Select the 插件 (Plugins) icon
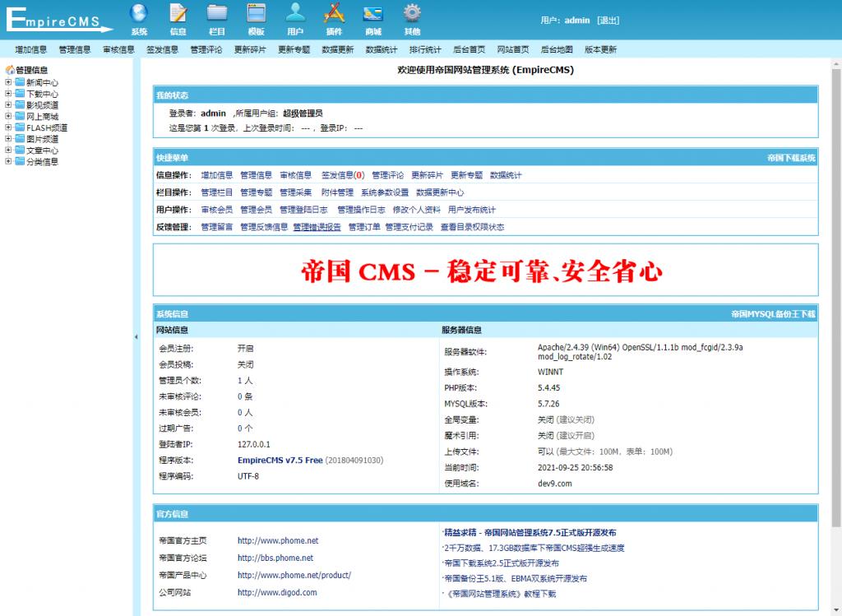 point(333,18)
